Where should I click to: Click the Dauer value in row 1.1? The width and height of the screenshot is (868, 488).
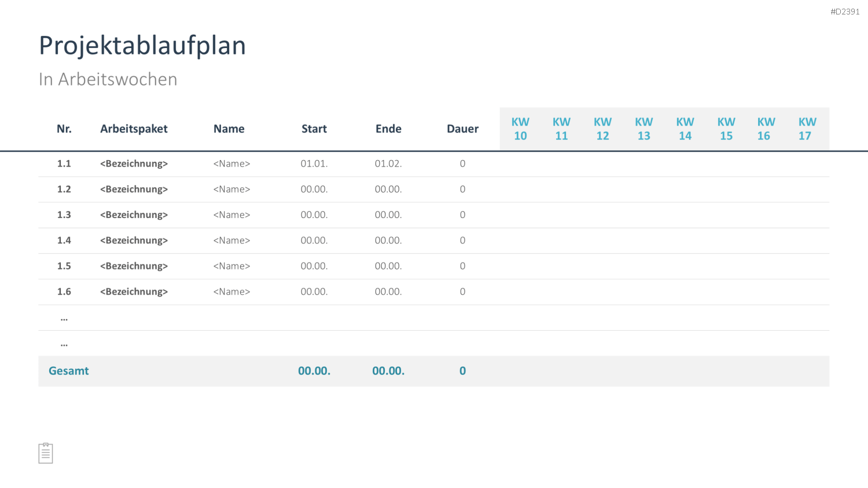click(462, 164)
